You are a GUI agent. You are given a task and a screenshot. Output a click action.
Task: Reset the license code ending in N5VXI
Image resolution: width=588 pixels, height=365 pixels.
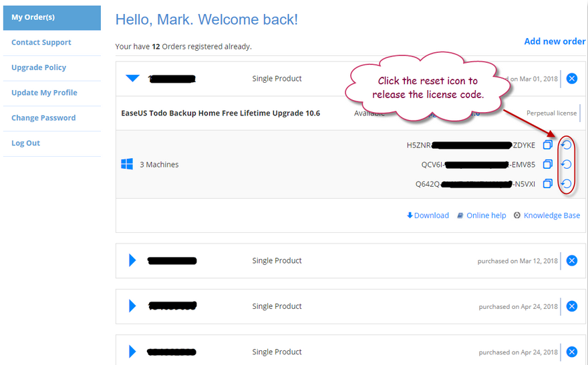[566, 184]
